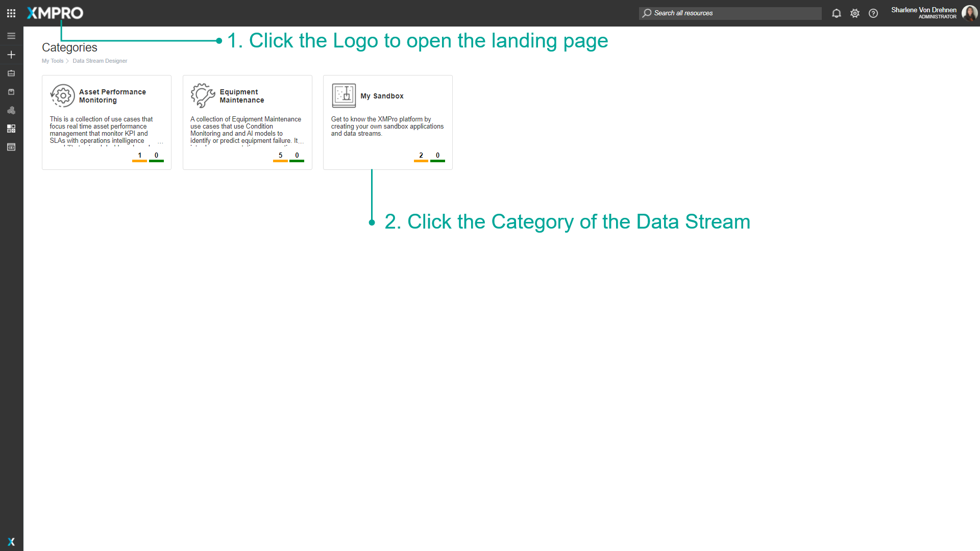Screen dimensions: 980x551
Task: Click Sharlene Von Drehnen's profile avatar
Action: tap(969, 13)
